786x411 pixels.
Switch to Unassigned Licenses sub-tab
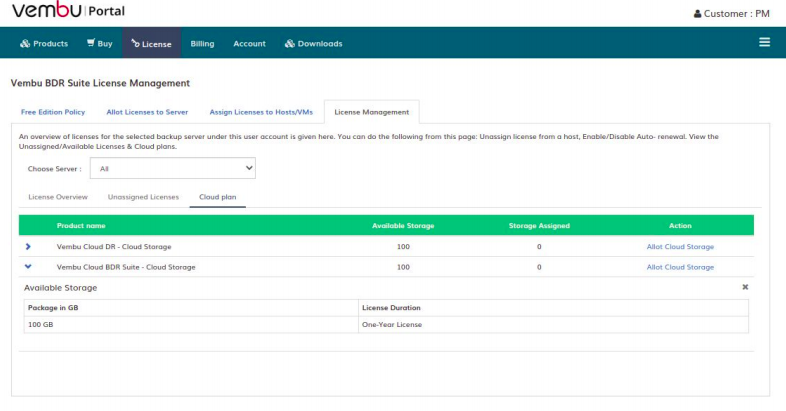143,197
